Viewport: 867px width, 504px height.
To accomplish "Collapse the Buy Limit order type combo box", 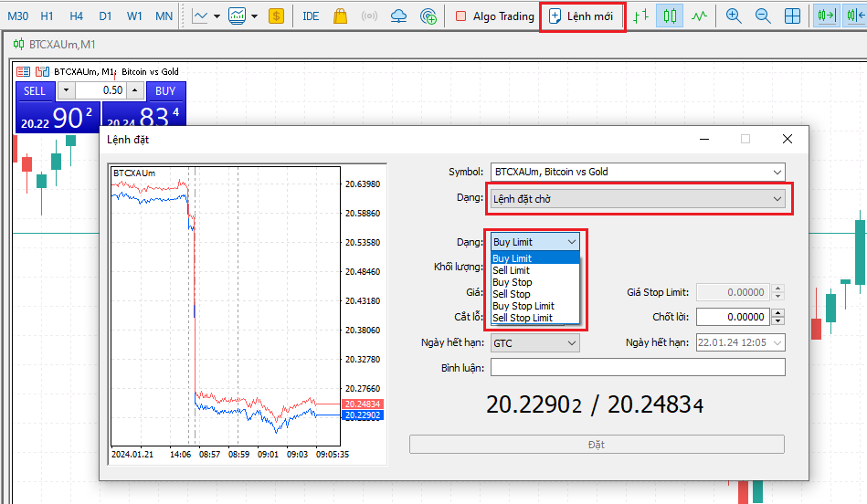I will click(534, 242).
